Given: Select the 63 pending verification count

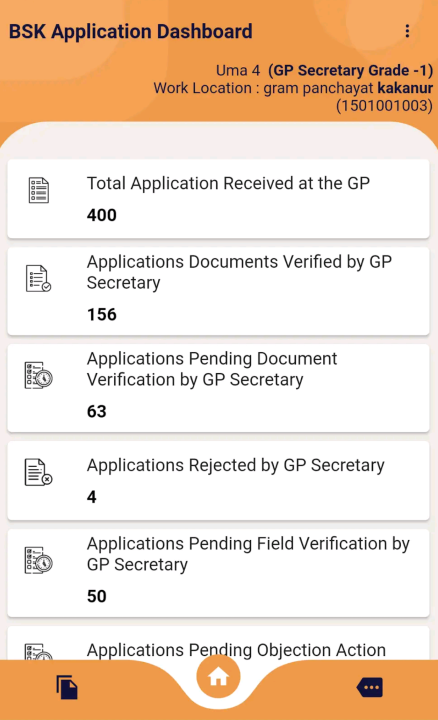Looking at the screenshot, I should (96, 411).
